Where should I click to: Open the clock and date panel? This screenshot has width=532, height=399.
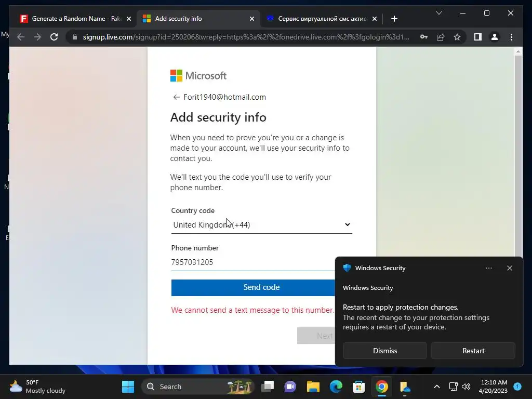click(x=493, y=387)
